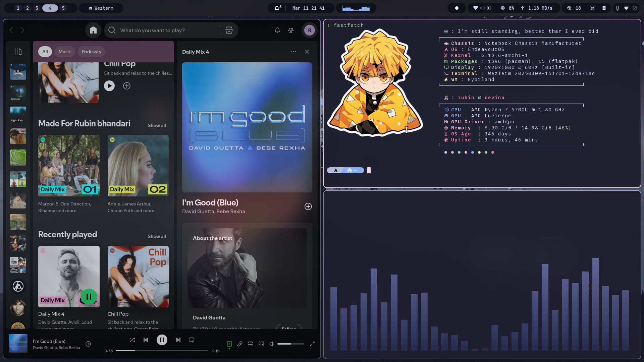This screenshot has width=644, height=362.
Task: Switch to workspace 3
Action: 37,8
